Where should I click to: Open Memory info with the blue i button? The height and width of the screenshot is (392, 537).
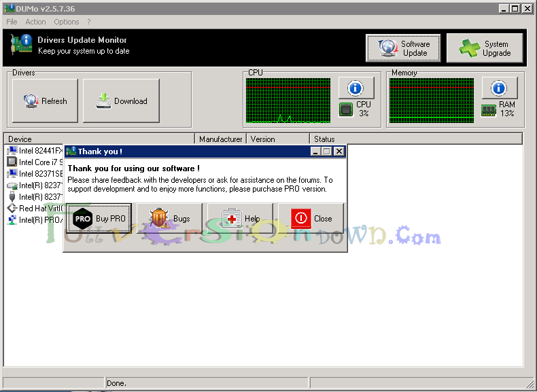[499, 88]
